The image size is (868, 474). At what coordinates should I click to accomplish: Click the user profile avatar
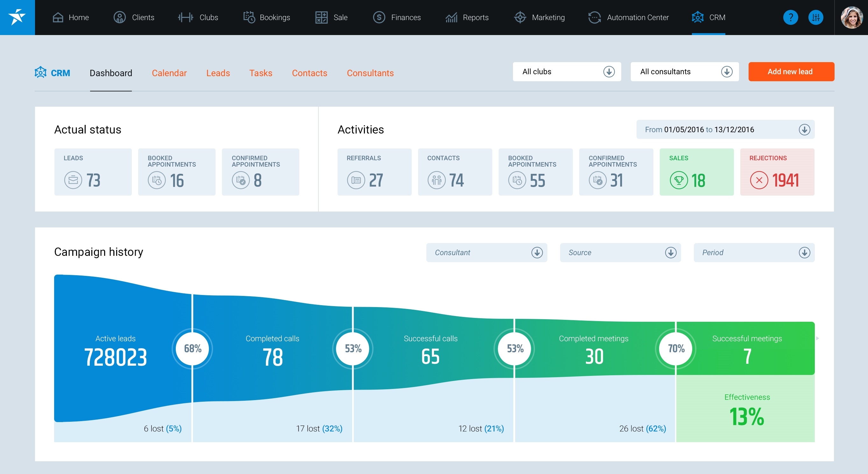(851, 17)
